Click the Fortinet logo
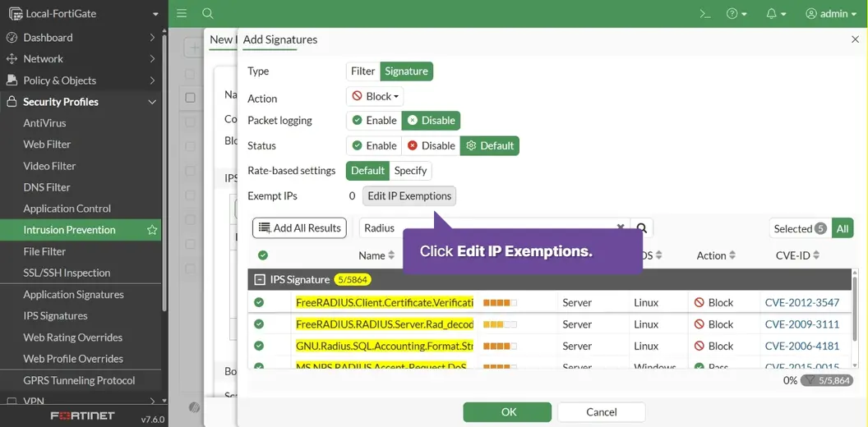Viewport: 868px width, 427px height. tap(82, 416)
